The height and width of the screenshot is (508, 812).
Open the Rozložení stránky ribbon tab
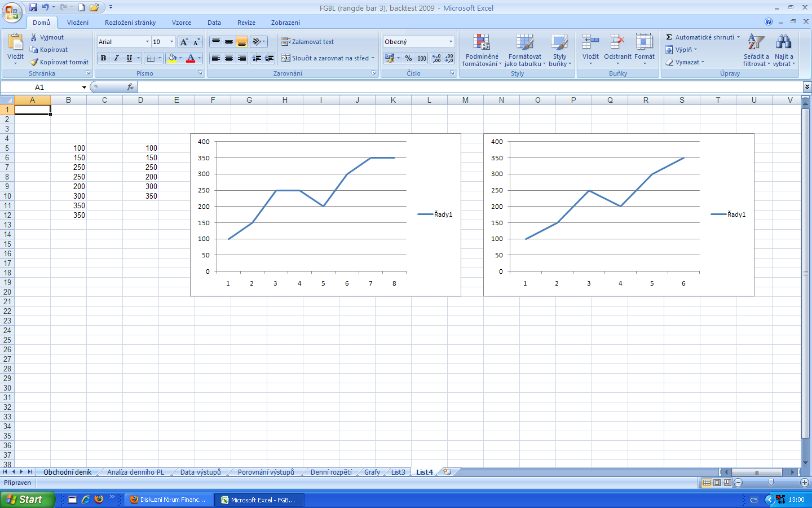[x=130, y=23]
